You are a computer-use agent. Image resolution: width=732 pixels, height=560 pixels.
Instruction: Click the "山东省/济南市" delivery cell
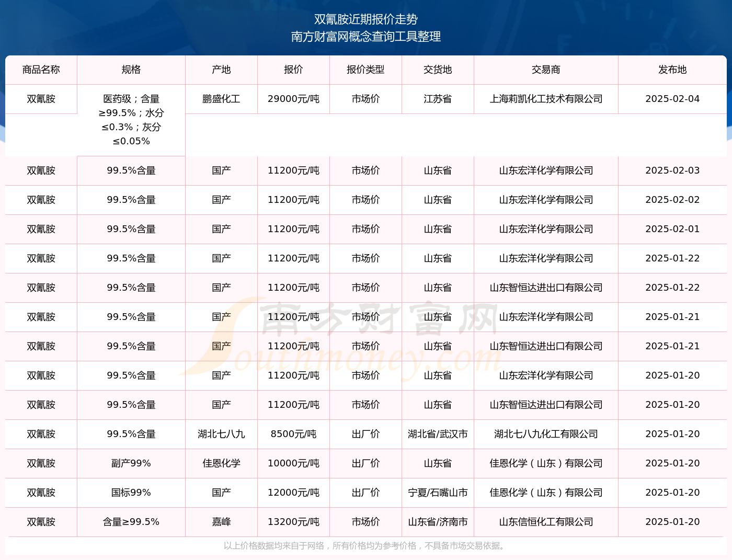438,522
